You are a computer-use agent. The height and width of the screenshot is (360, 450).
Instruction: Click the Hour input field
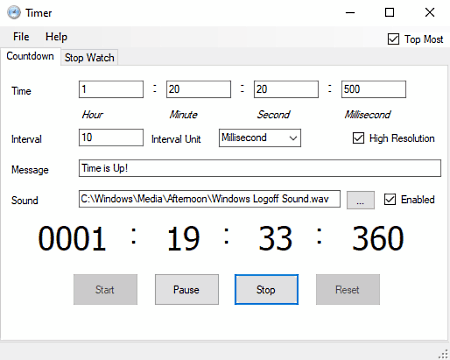(x=111, y=89)
